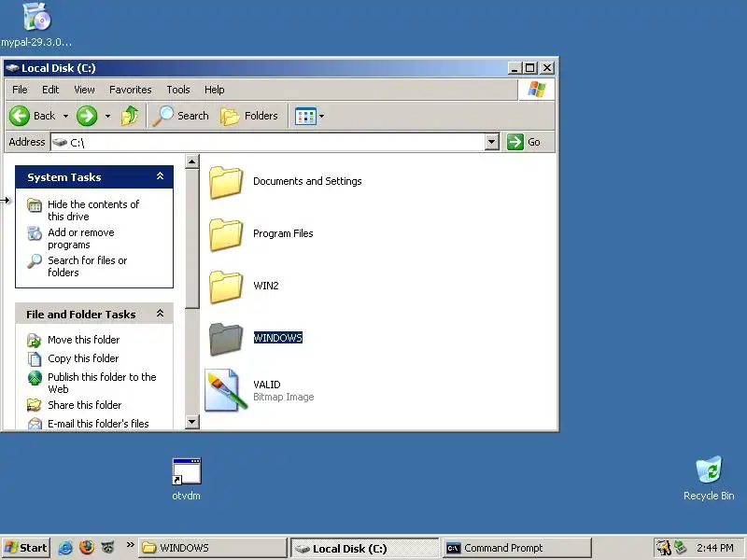Open the Forward history dropdown arrow

point(107,116)
